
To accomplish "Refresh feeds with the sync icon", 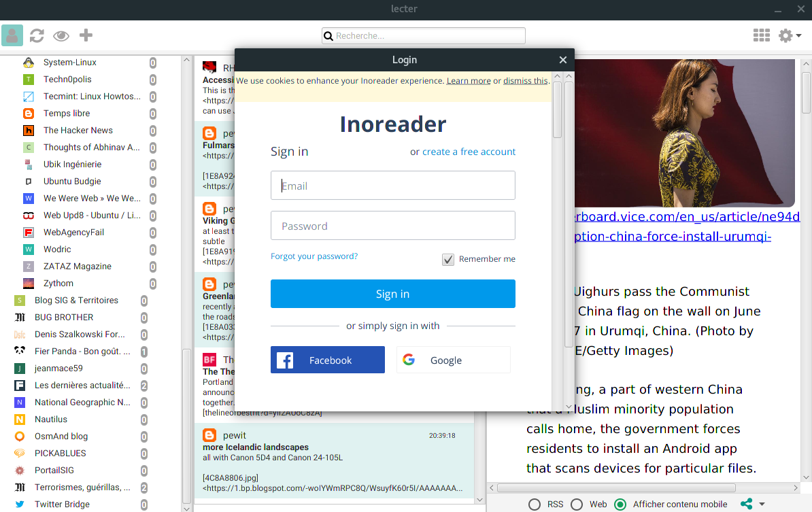I will click(x=37, y=35).
